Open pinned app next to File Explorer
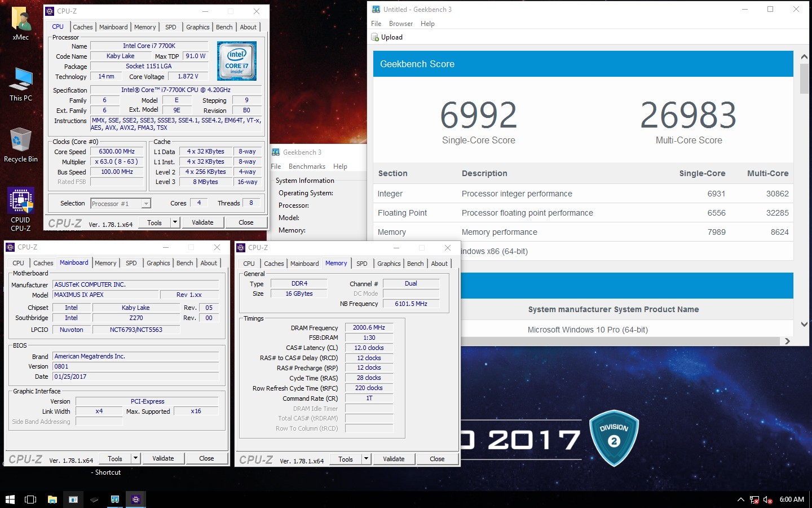Screen dimensions: 812x508 73,500
